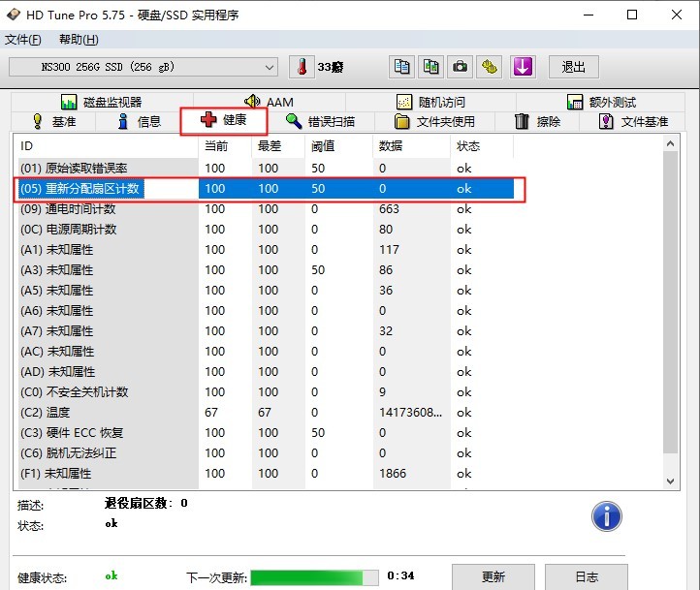Click the purple down-arrow toolbar icon

pyautogui.click(x=522, y=67)
